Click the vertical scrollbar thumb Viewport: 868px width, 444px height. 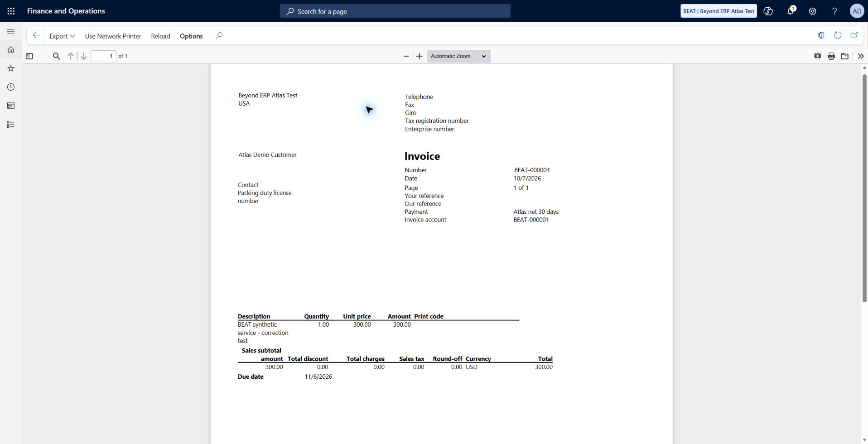pyautogui.click(x=864, y=188)
